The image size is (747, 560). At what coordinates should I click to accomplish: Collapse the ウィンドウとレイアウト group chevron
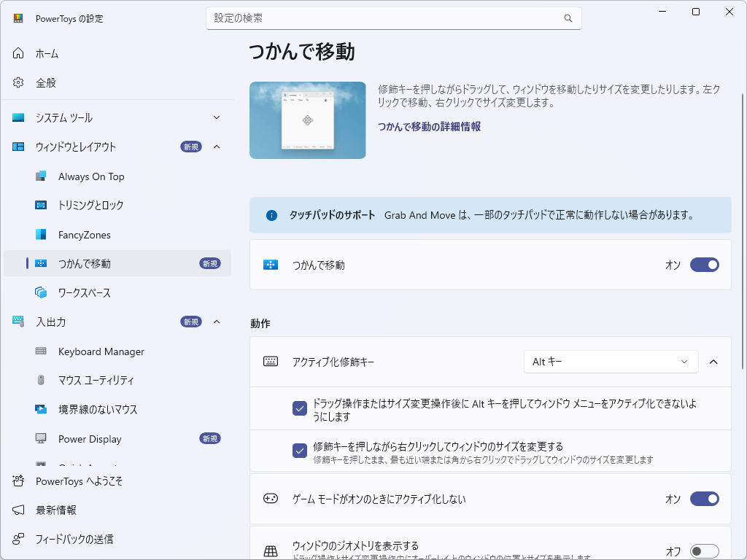(x=217, y=147)
